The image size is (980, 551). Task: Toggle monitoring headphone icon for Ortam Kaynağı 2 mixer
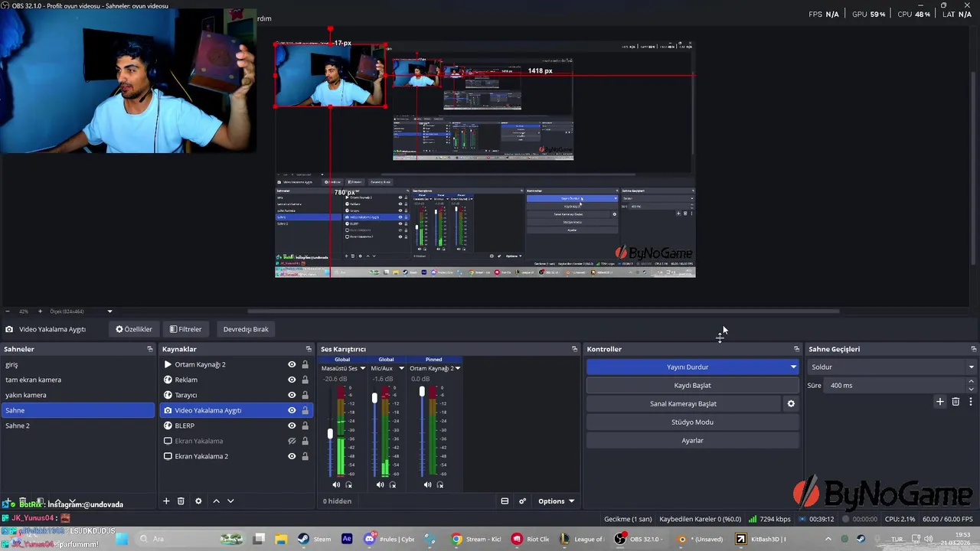click(x=440, y=484)
